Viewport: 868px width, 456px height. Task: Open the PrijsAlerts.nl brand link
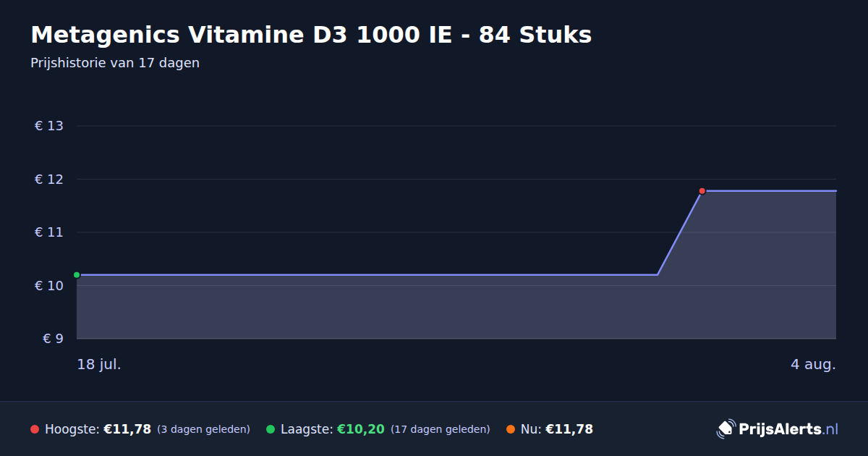click(778, 429)
